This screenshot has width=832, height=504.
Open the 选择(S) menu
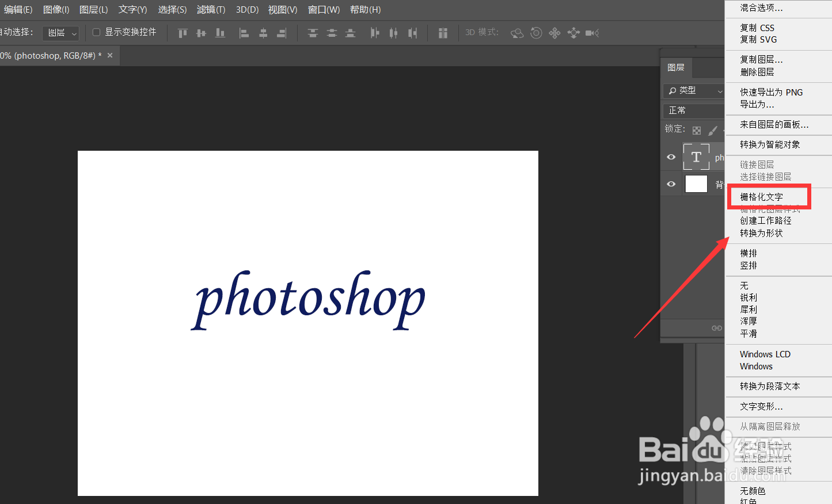pos(172,10)
